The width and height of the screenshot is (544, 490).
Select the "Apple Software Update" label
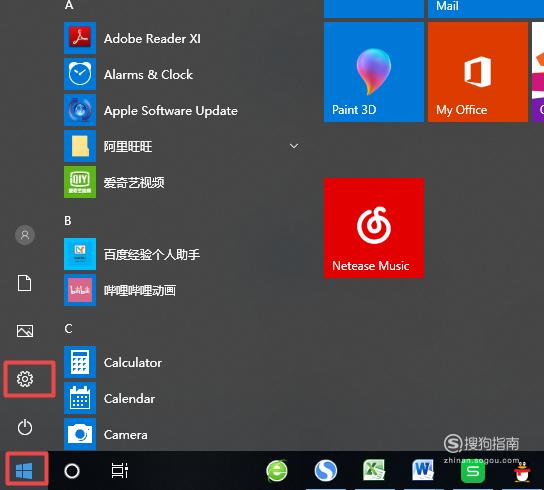click(x=171, y=111)
